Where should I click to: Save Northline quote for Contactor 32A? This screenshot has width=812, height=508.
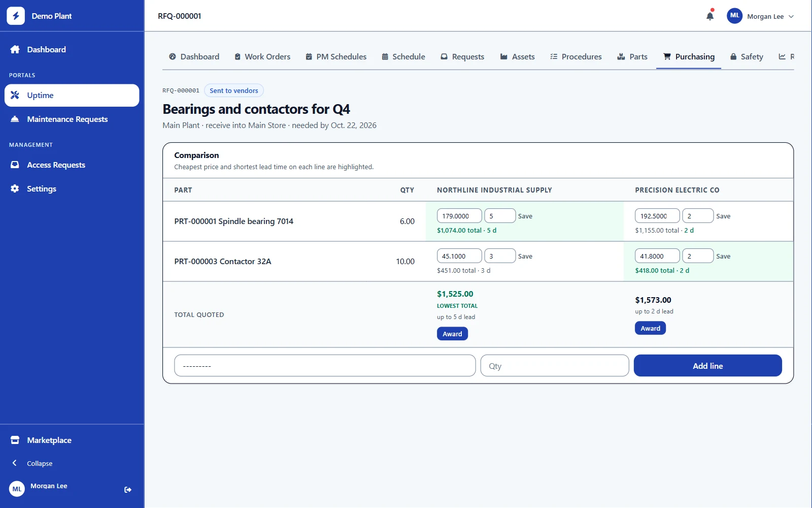click(525, 256)
